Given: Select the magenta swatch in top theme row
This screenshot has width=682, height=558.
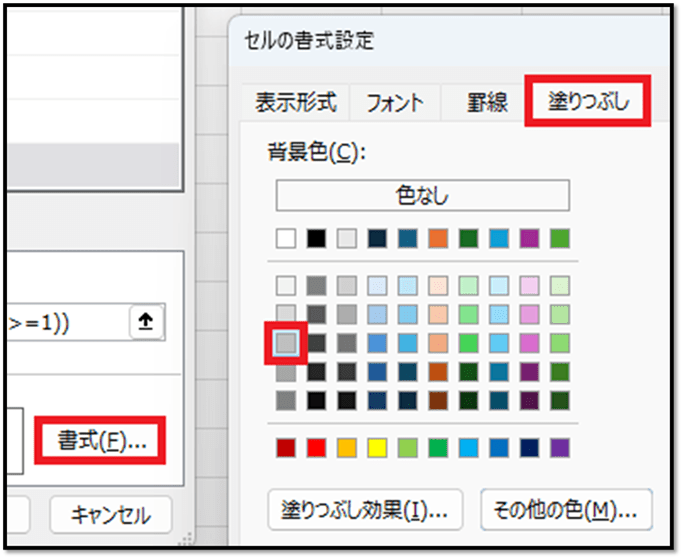Looking at the screenshot, I should tap(529, 239).
